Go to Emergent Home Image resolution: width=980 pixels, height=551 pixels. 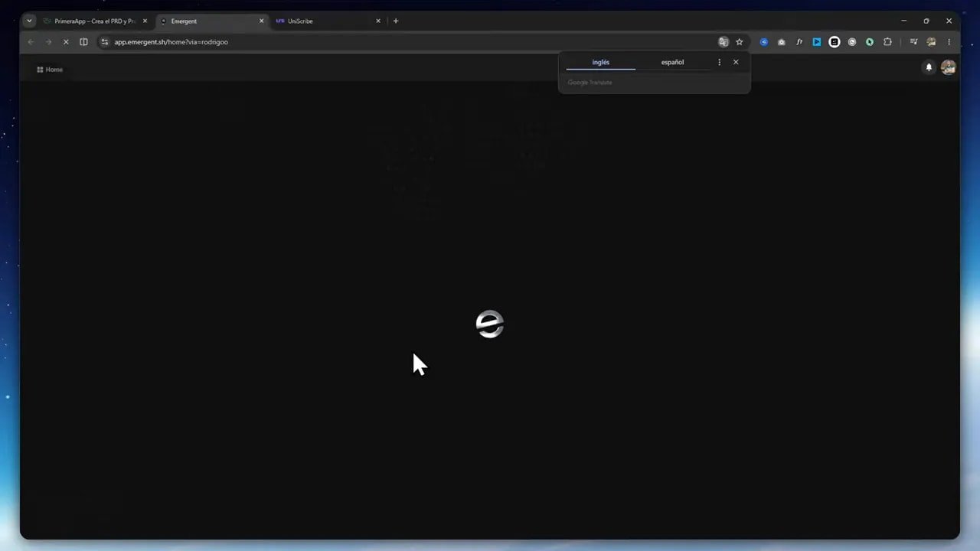click(x=50, y=70)
